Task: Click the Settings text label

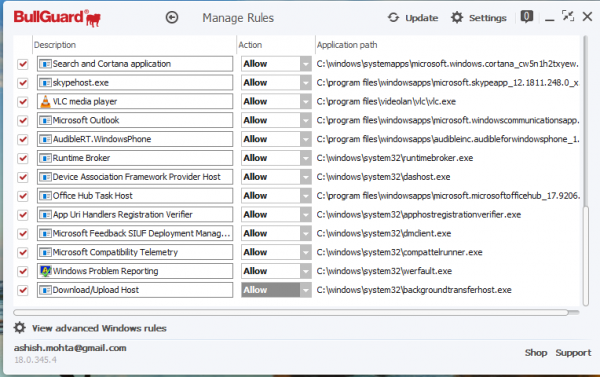Action: tap(488, 18)
